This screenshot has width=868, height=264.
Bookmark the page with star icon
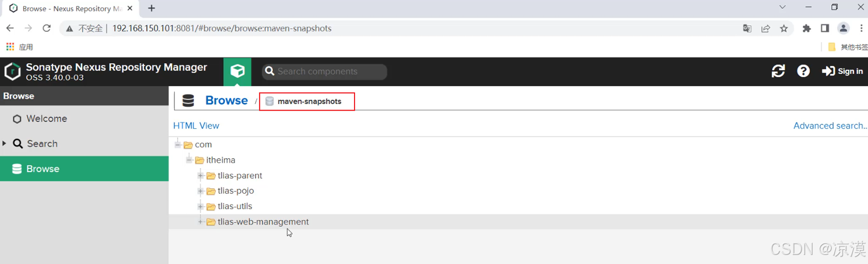coord(784,29)
